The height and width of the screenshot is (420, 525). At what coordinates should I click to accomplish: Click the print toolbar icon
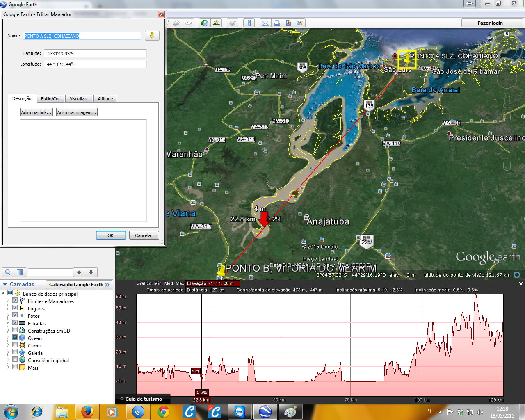(277, 23)
